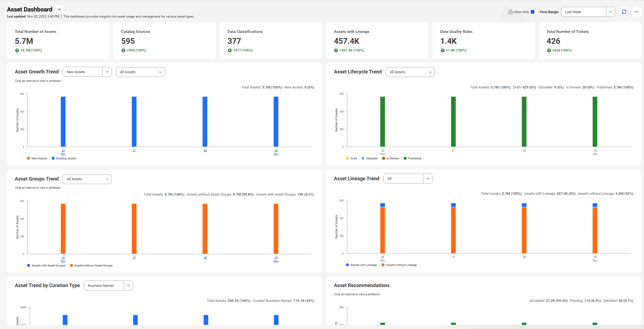Click the 28 interval link in Asset Groups Trend
The image size is (644, 329).
pos(205,258)
